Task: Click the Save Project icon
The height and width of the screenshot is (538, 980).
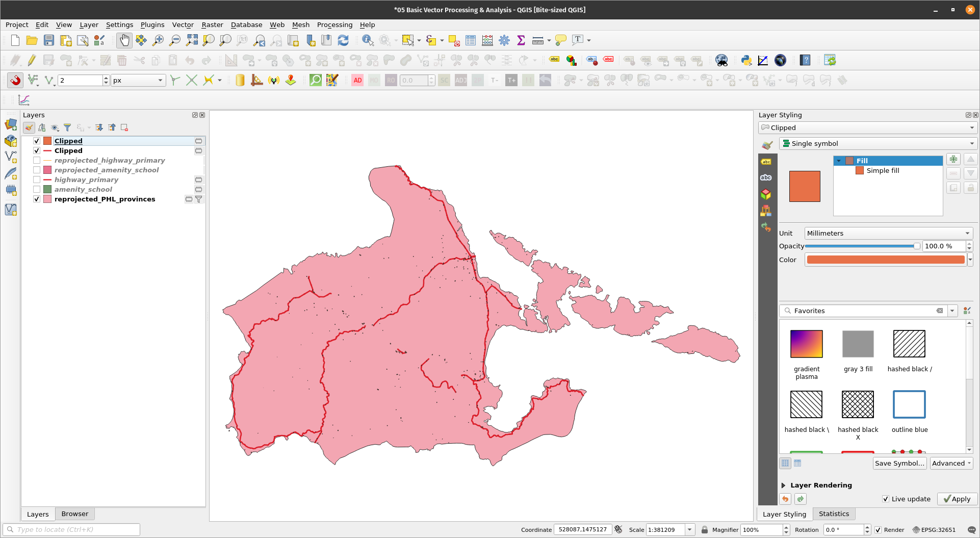Action: (49, 40)
